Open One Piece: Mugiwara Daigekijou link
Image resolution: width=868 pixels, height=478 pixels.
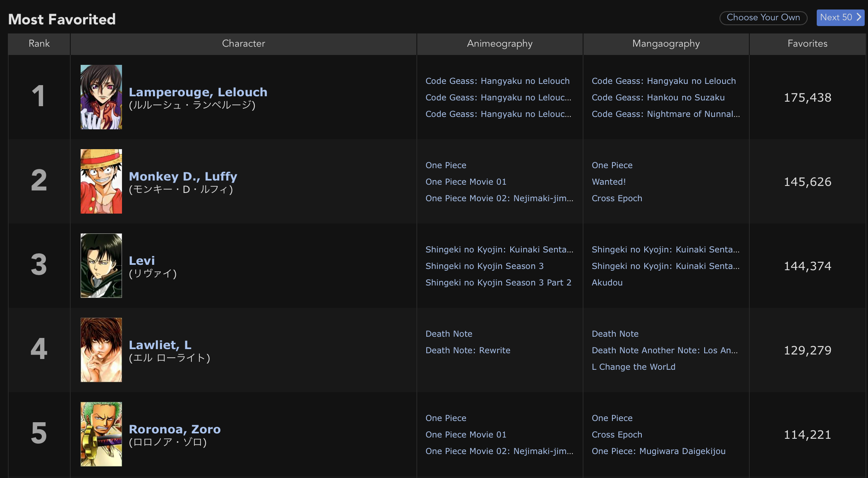pyautogui.click(x=659, y=451)
